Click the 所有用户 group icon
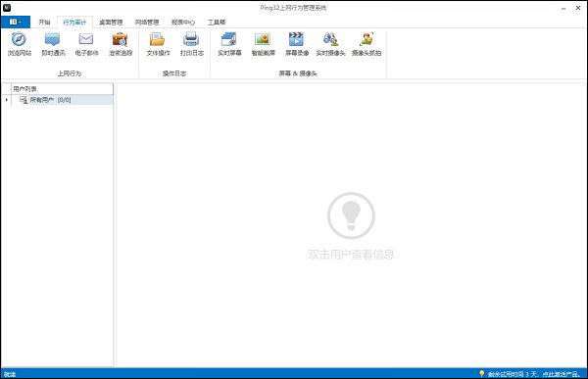 tap(24, 100)
